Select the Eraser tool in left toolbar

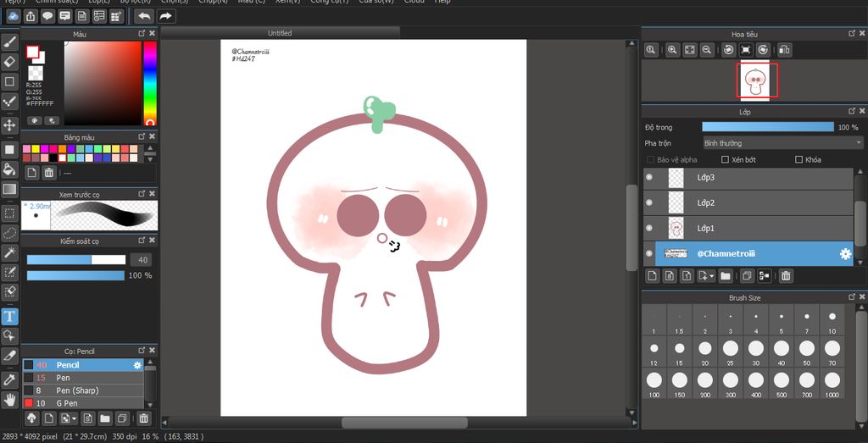click(x=10, y=62)
